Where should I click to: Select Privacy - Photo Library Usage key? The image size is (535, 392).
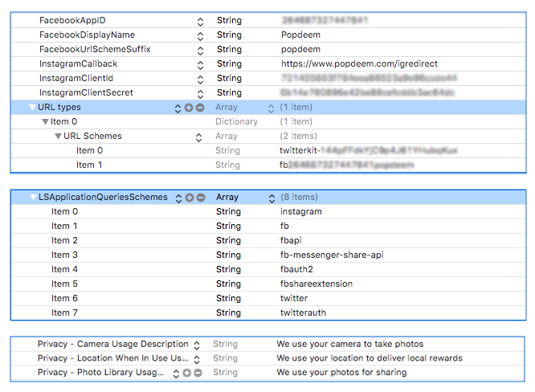(100, 372)
